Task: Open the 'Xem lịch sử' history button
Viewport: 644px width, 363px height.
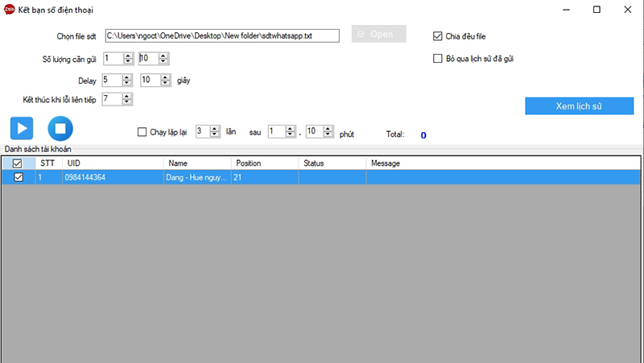Action: (579, 106)
